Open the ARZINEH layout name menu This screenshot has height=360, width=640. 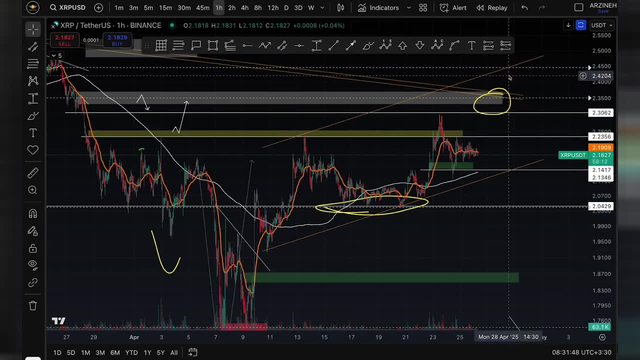[x=603, y=7]
